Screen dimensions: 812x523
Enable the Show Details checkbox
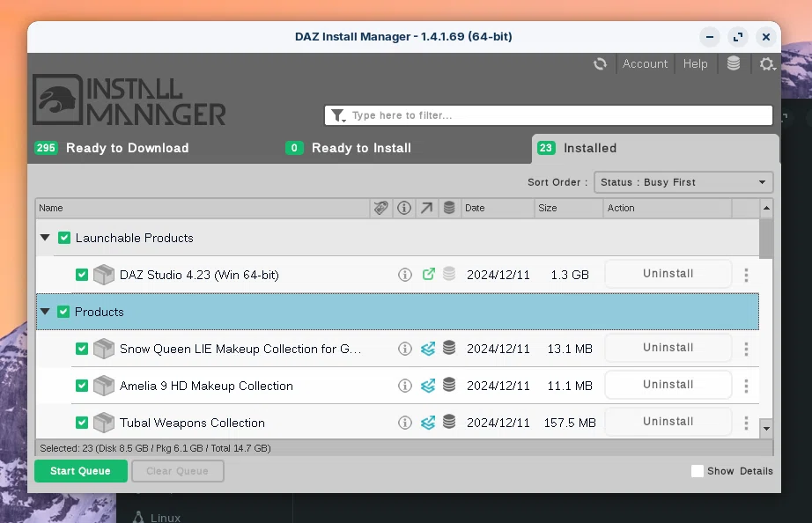tap(697, 471)
